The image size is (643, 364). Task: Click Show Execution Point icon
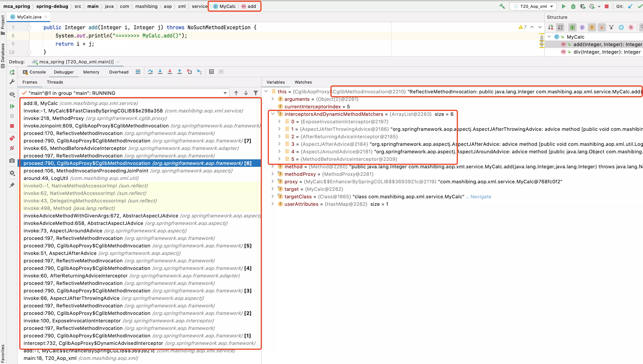coord(138,72)
